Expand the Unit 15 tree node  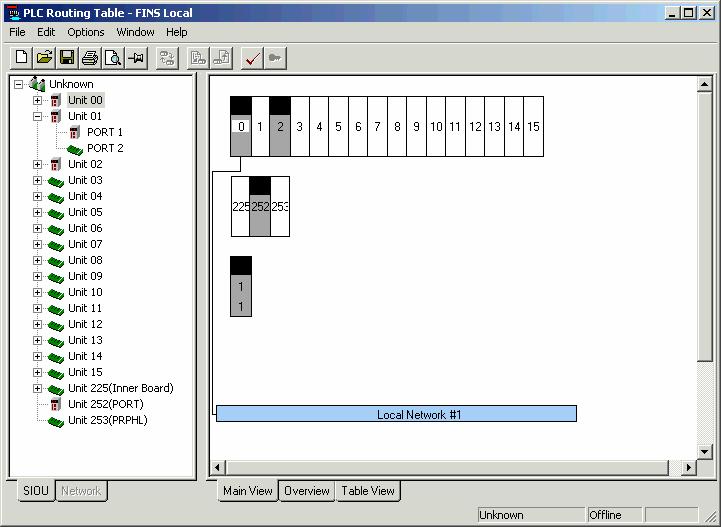[x=37, y=372]
